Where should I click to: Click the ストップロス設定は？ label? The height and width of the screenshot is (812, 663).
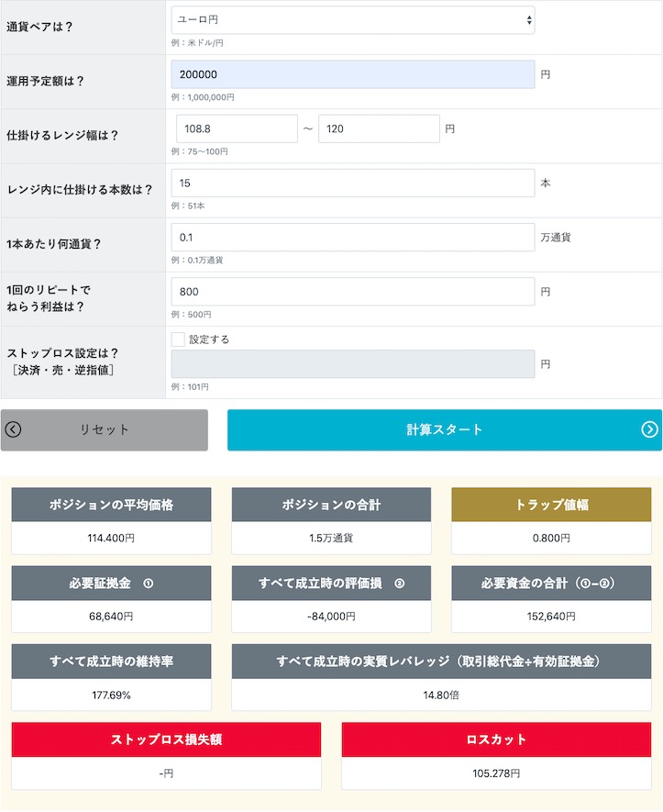pos(62,353)
